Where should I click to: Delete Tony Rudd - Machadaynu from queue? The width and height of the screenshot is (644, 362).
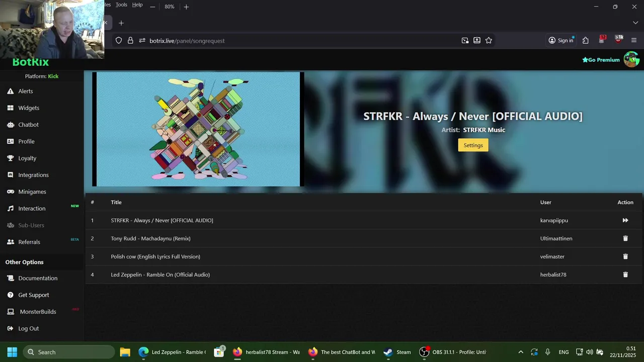coord(625,238)
